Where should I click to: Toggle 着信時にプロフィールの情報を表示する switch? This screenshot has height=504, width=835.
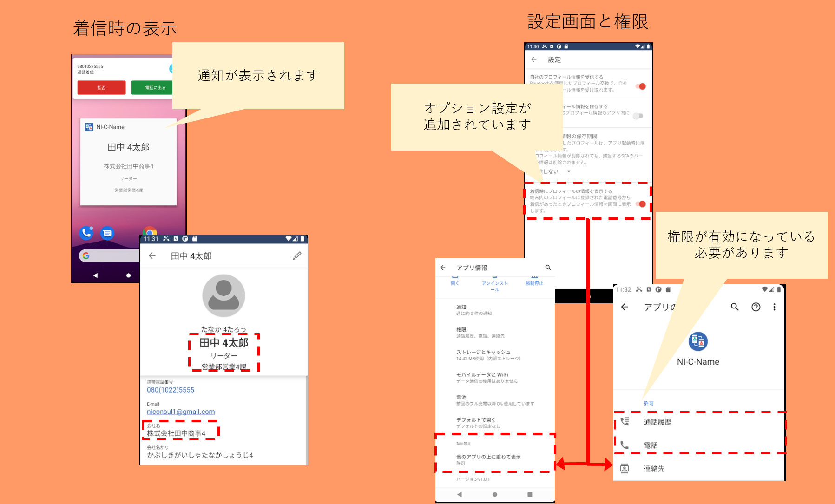coord(641,204)
